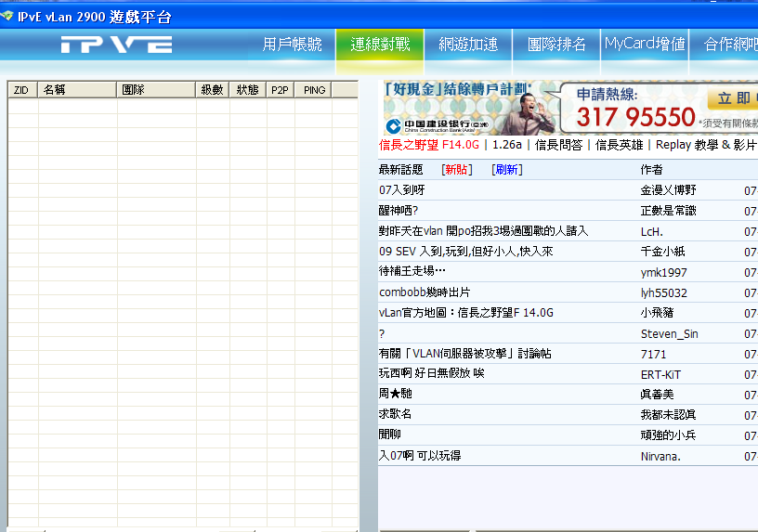
Task: Click the ZID column header
Action: (21, 90)
